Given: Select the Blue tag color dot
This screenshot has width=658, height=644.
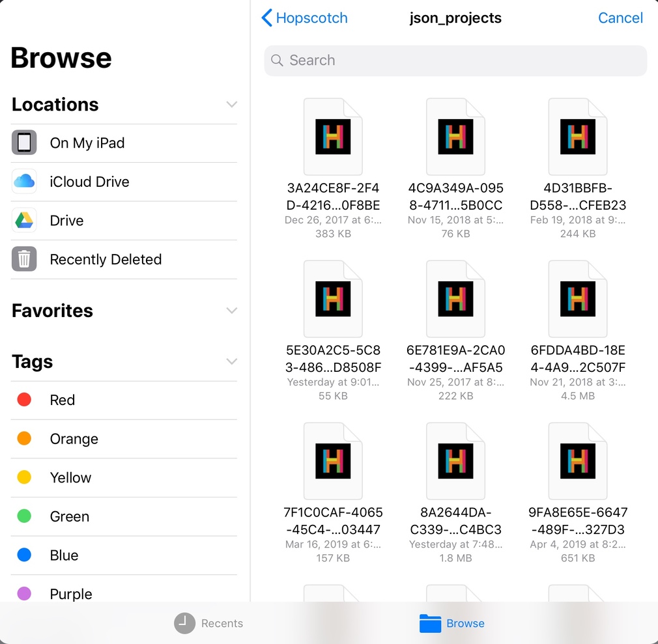Looking at the screenshot, I should tap(24, 555).
